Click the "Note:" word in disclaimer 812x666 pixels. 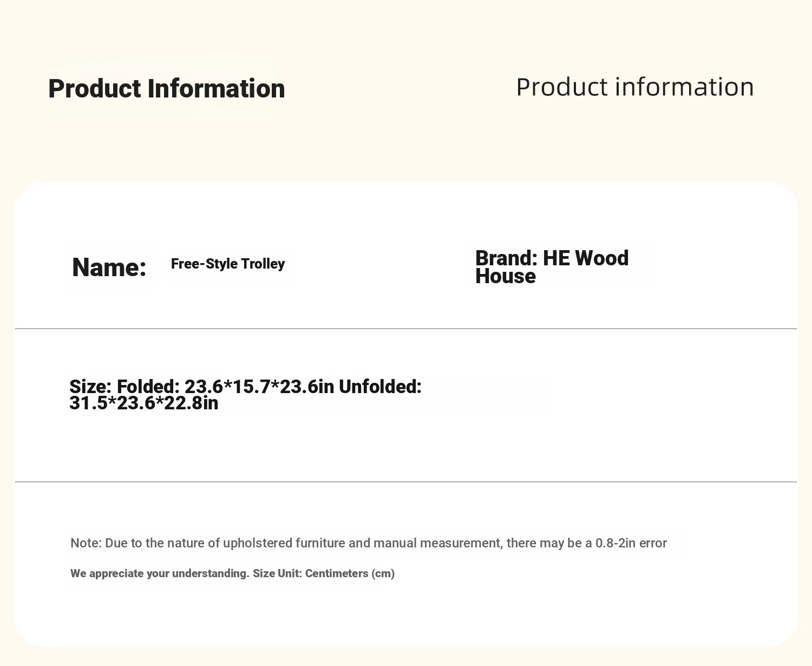coord(86,543)
